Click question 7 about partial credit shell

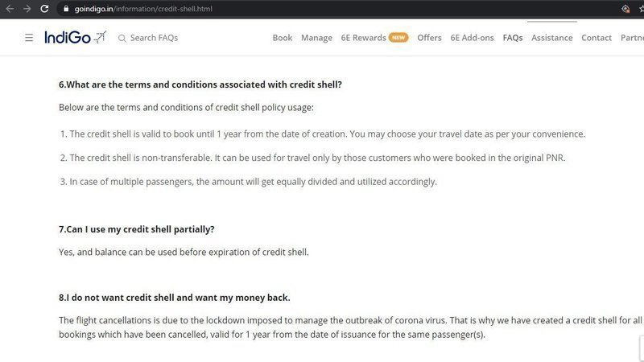pos(136,229)
